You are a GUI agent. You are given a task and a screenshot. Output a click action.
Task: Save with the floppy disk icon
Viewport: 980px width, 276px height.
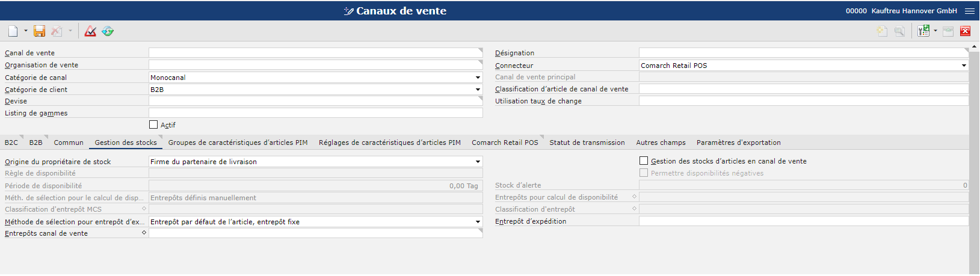pos(40,31)
